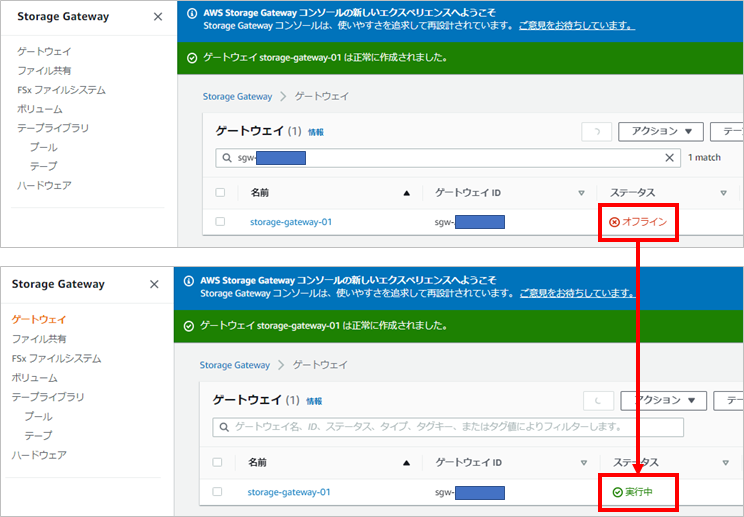Clear the sgw search filter with X
The height and width of the screenshot is (517, 744).
[x=670, y=157]
